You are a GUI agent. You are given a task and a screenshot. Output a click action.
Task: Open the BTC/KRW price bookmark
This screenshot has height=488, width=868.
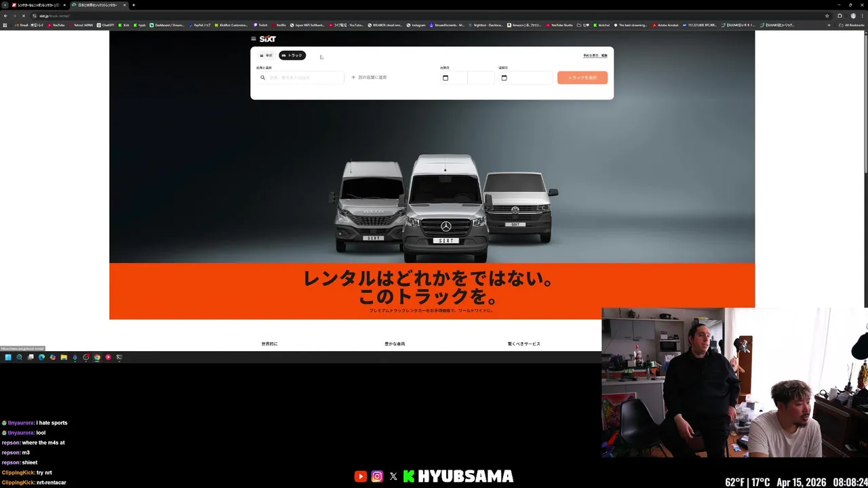[x=700, y=25]
